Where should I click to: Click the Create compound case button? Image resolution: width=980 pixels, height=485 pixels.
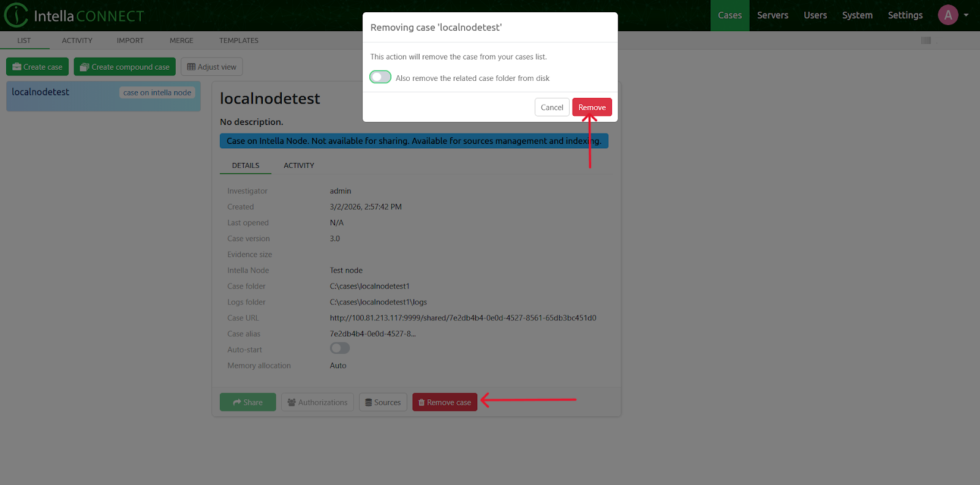(124, 67)
